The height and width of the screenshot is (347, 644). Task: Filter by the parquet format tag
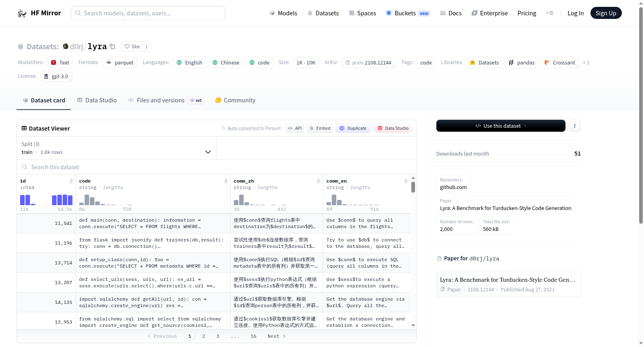point(120,62)
